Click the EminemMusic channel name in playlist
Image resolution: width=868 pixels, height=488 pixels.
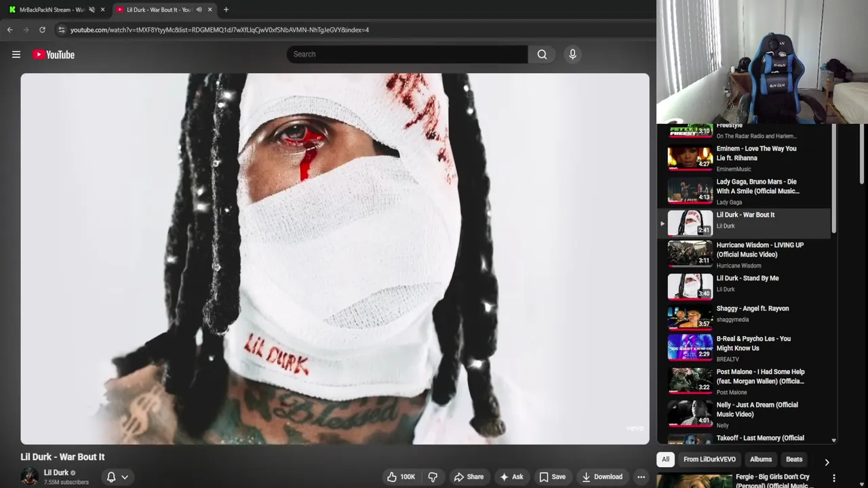click(734, 169)
